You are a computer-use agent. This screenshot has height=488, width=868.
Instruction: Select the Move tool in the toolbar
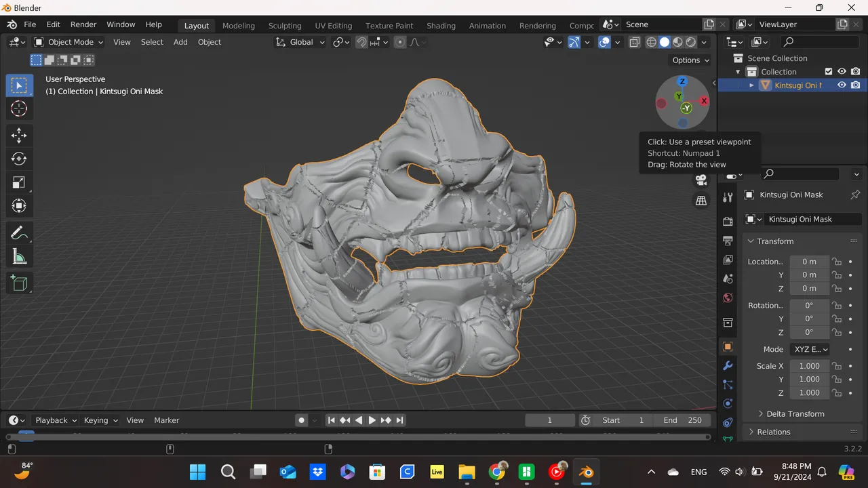click(19, 135)
